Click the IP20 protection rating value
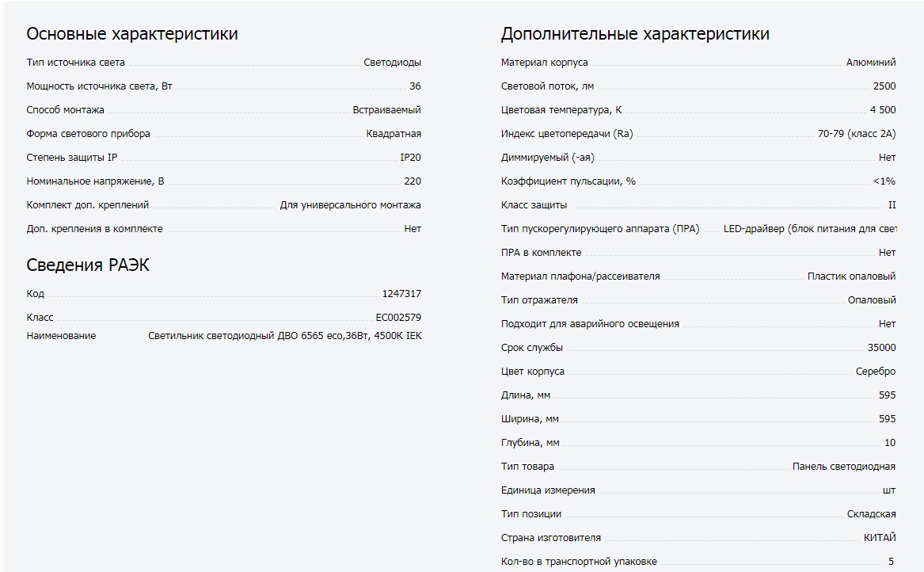The image size is (924, 572). pyautogui.click(x=410, y=158)
